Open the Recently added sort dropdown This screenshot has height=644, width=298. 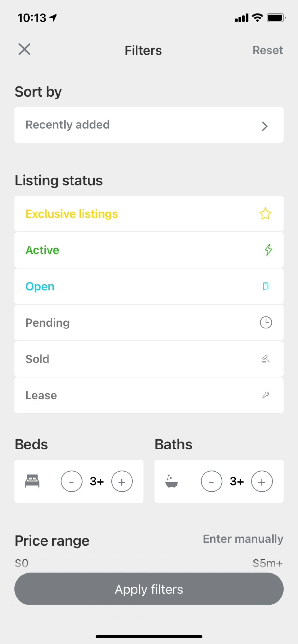tap(149, 125)
